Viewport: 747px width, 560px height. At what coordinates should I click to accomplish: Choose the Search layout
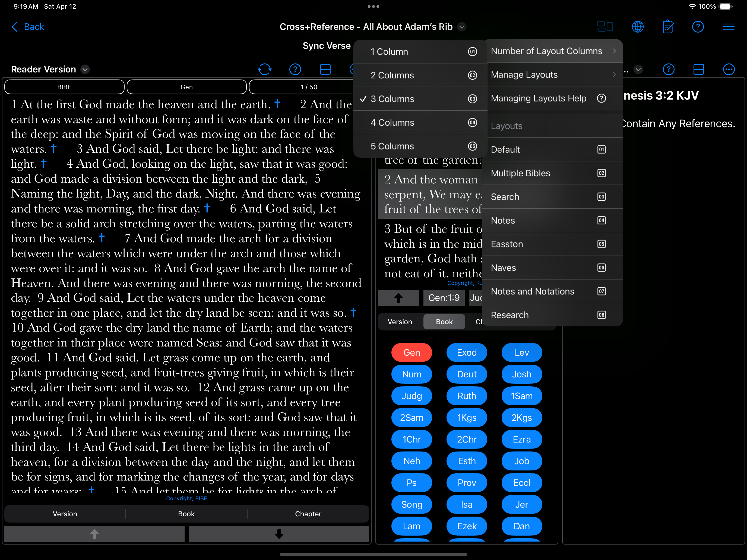pos(553,197)
